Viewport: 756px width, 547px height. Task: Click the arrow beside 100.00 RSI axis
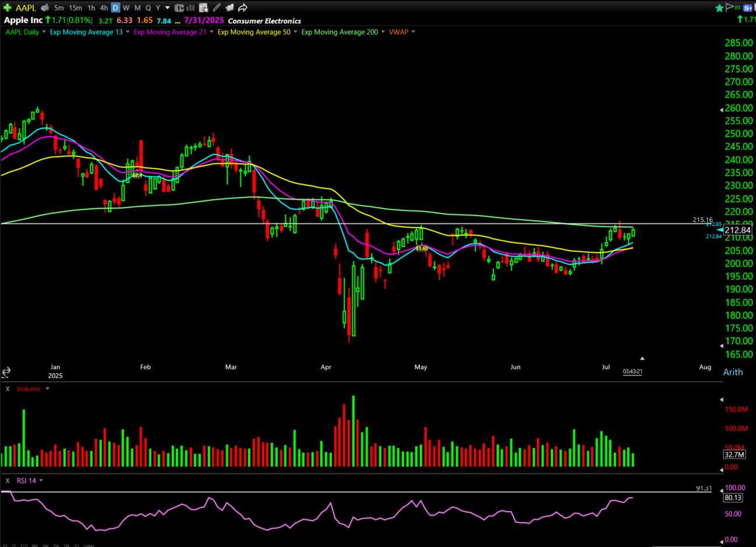[722, 490]
